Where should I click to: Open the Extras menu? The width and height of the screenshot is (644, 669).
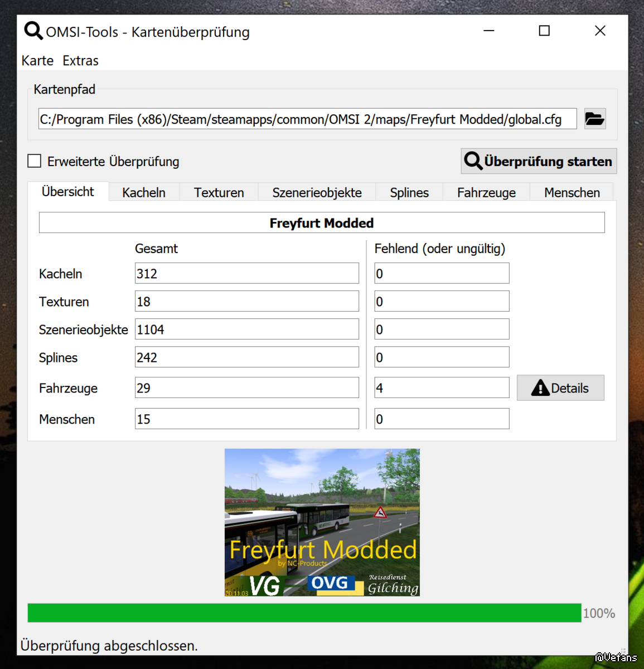coord(80,61)
